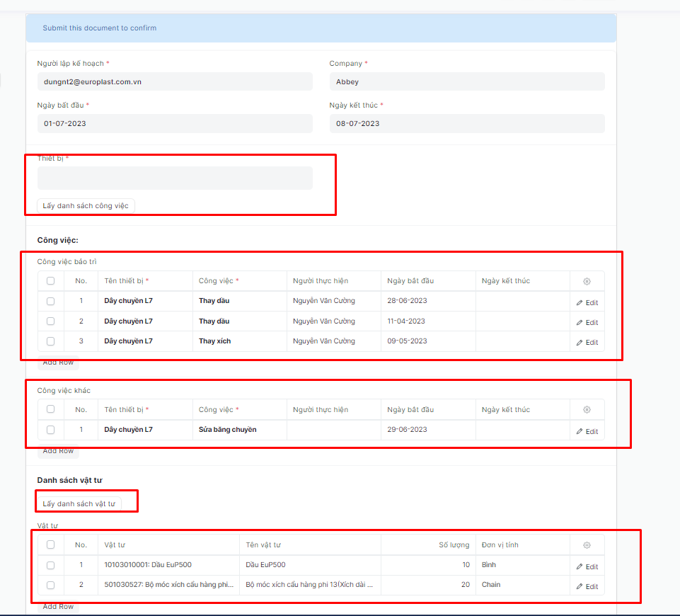Image resolution: width=680 pixels, height=616 pixels.
Task: Open settings gear in Vật tư table
Action: (587, 545)
